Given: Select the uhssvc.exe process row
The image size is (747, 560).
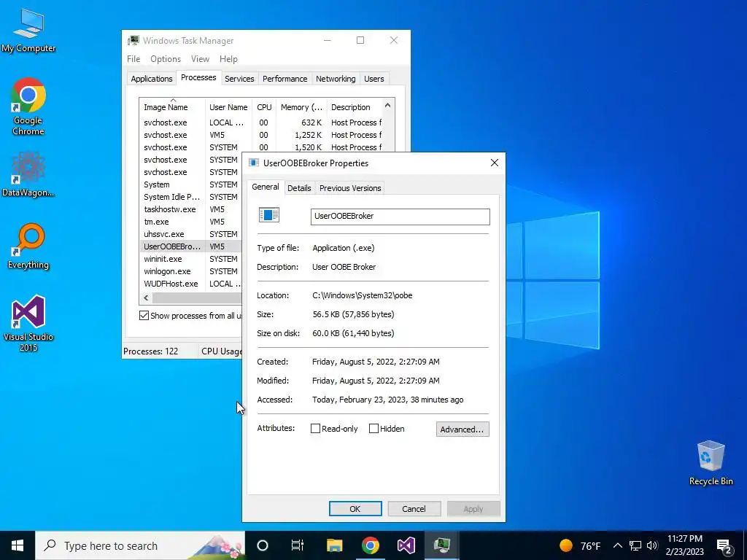Looking at the screenshot, I should 191,234.
